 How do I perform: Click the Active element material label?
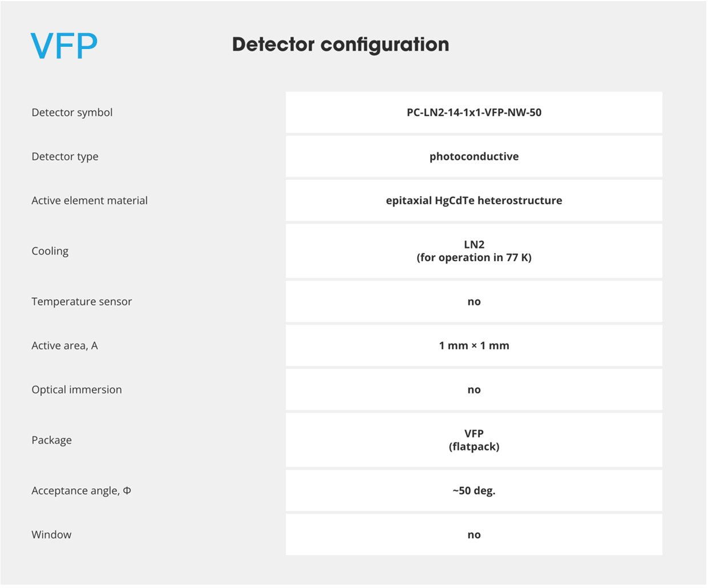90,200
